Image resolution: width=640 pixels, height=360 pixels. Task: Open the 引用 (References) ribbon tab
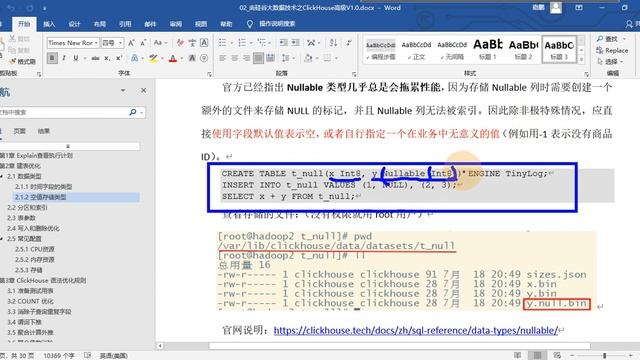coord(125,24)
